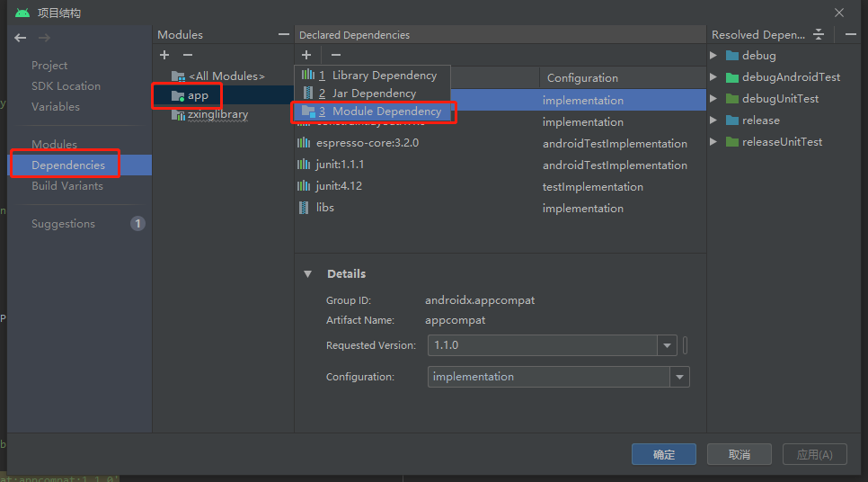
Task: Select the junit:4.12 dependency row
Action: [x=500, y=186]
